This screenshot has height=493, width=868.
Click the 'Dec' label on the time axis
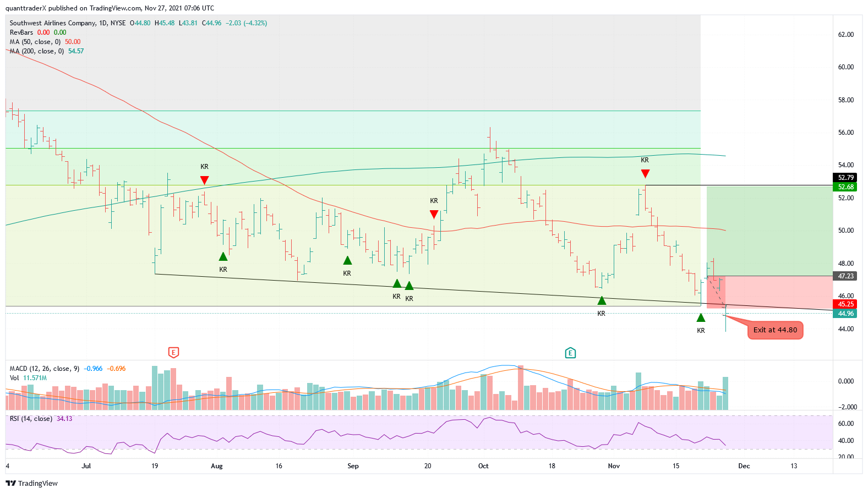coord(744,466)
